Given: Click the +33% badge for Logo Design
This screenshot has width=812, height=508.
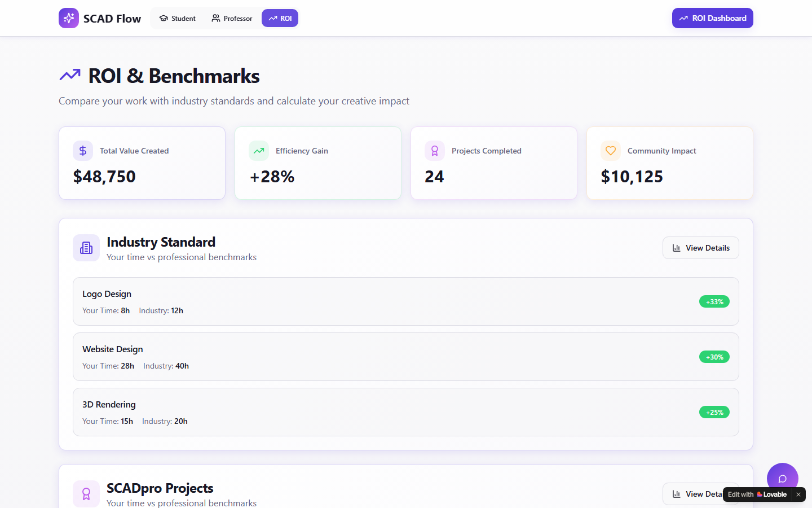Looking at the screenshot, I should pos(714,301).
